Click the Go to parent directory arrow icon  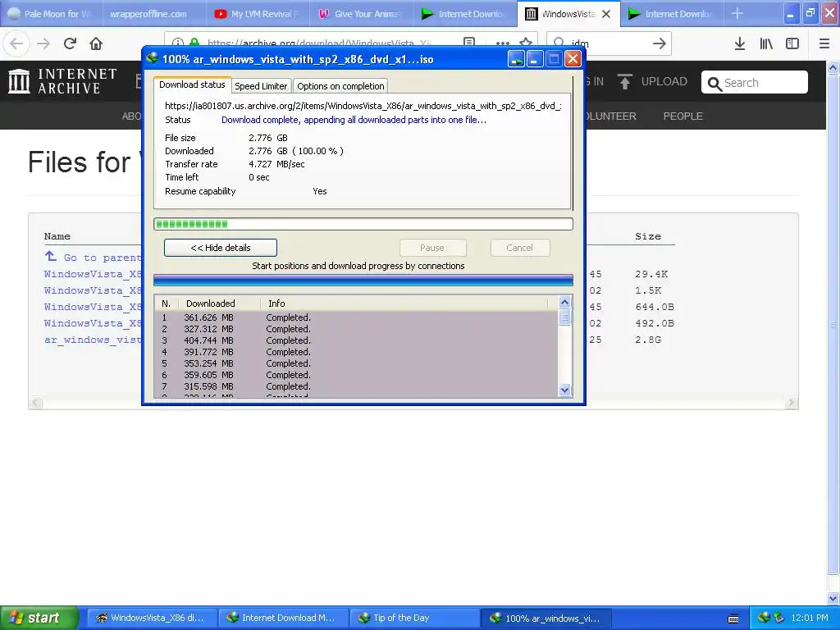pos(50,256)
